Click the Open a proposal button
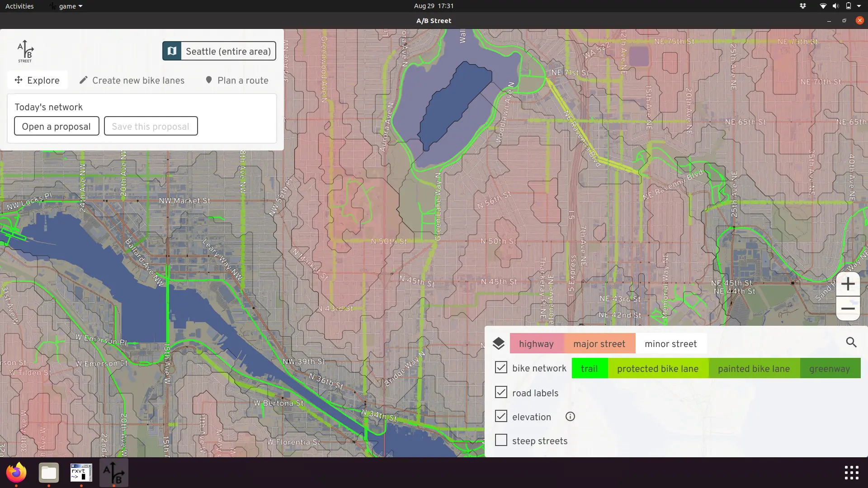868x488 pixels. [x=57, y=127]
